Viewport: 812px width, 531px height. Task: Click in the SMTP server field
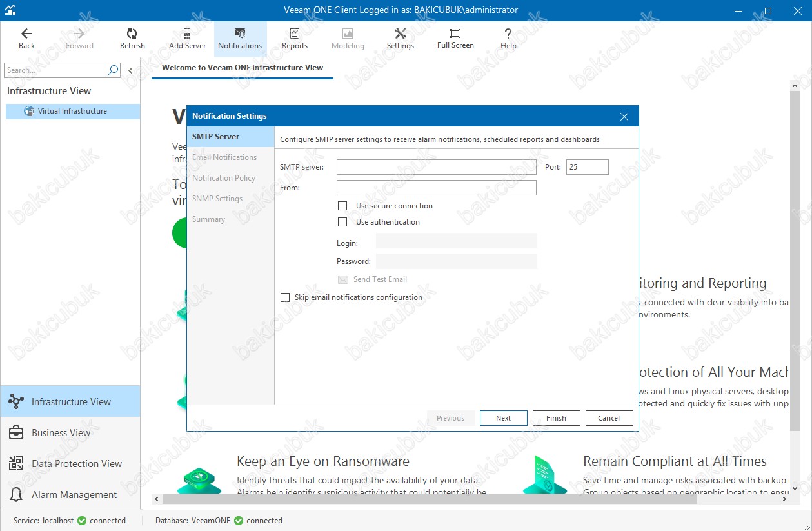click(437, 167)
